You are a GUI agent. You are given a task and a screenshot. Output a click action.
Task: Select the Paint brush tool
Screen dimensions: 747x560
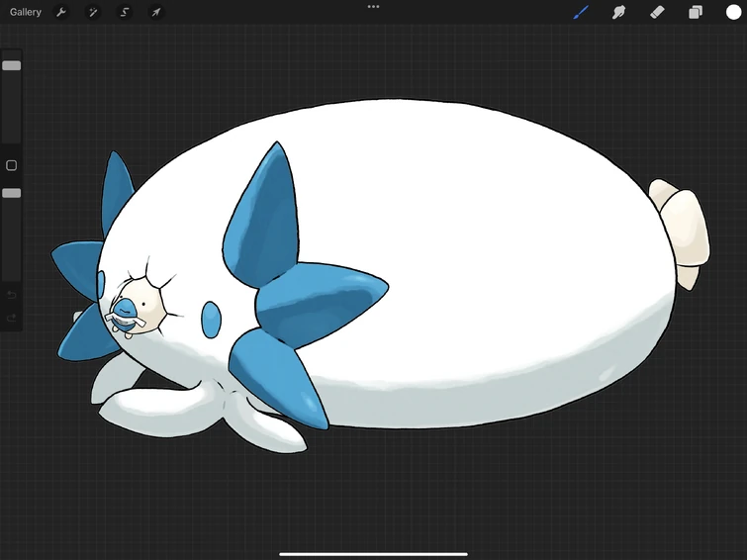(581, 12)
